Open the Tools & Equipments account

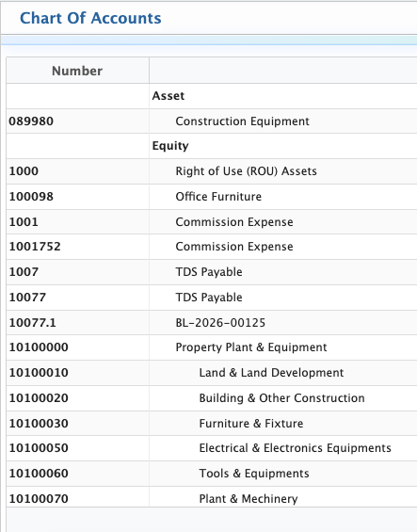click(254, 474)
